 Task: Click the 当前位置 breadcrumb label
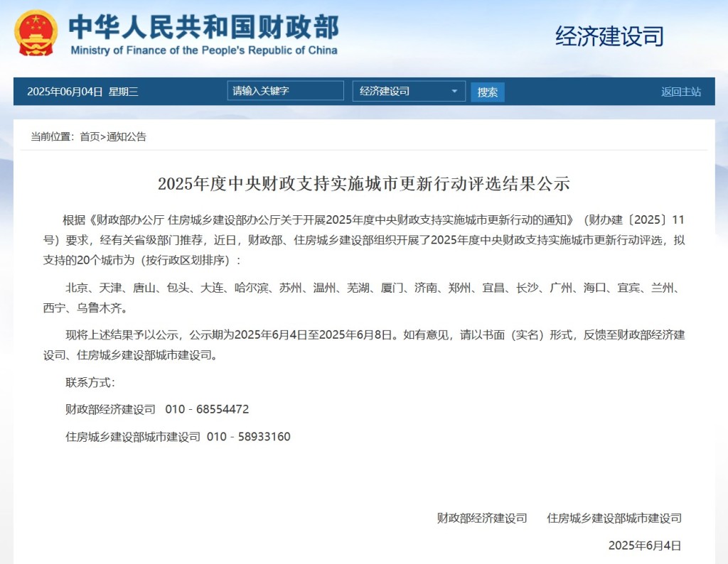tap(52, 137)
